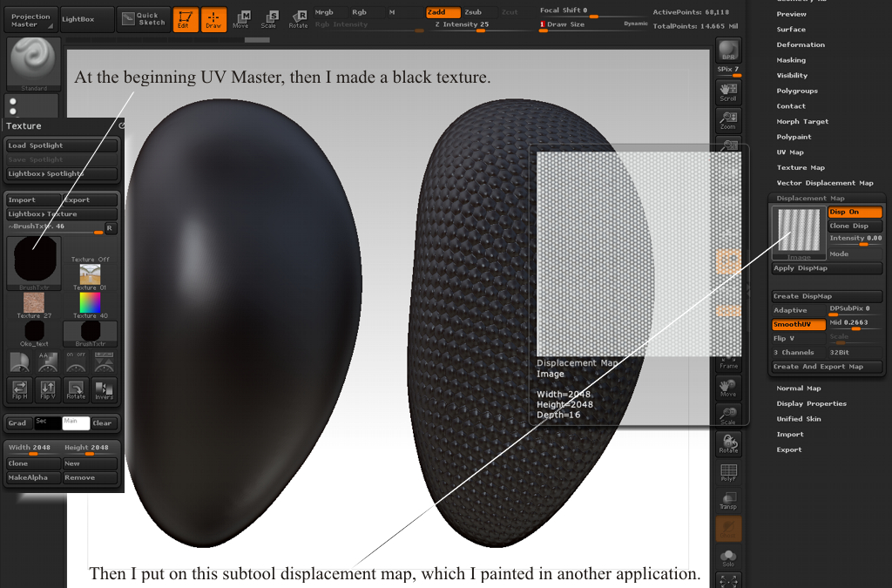
Task: Flip texture vertically with Flip V
Action: point(48,390)
